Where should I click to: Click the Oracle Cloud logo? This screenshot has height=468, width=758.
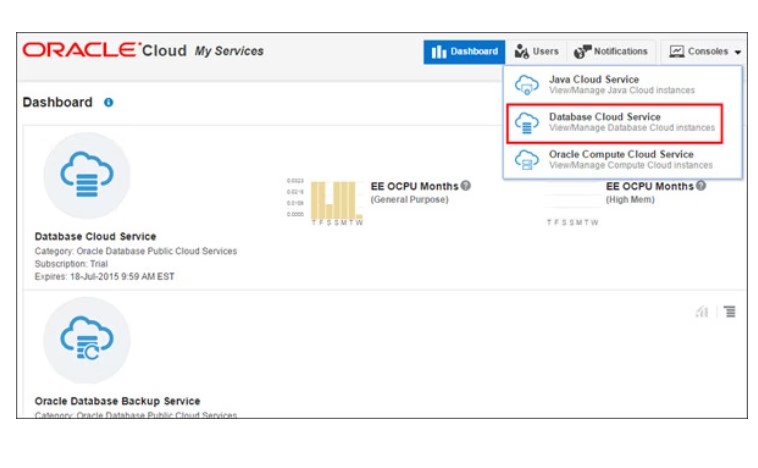pyautogui.click(x=104, y=50)
